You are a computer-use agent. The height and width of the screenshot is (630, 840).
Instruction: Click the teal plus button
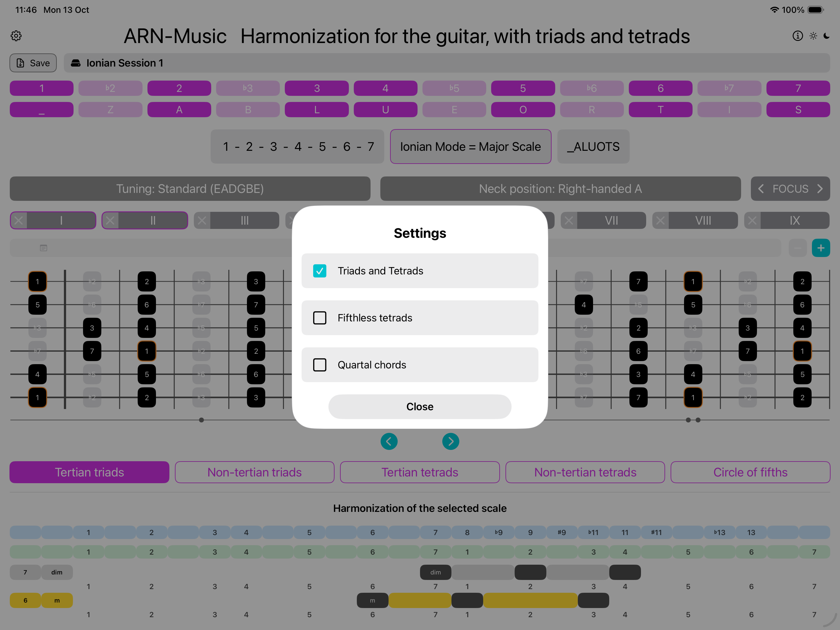[821, 248]
